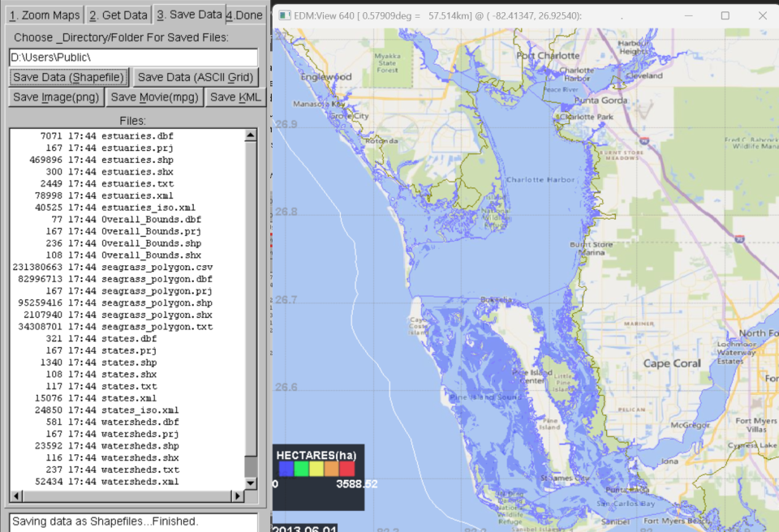Click the saved files directory path field
779x532 pixels.
click(133, 58)
